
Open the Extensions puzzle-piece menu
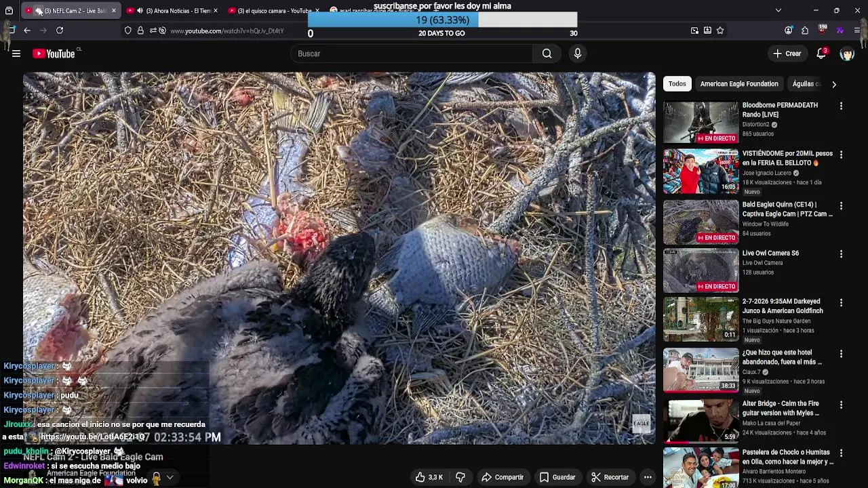click(x=805, y=30)
